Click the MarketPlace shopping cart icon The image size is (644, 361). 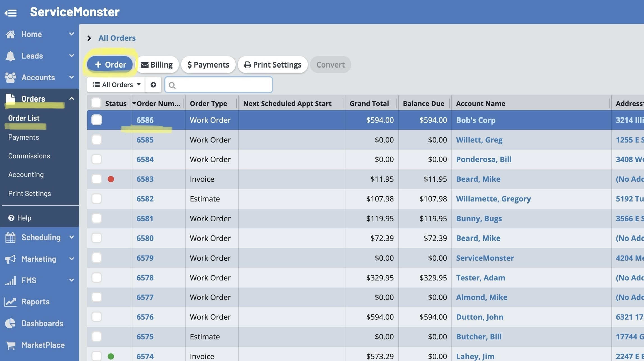pyautogui.click(x=10, y=345)
